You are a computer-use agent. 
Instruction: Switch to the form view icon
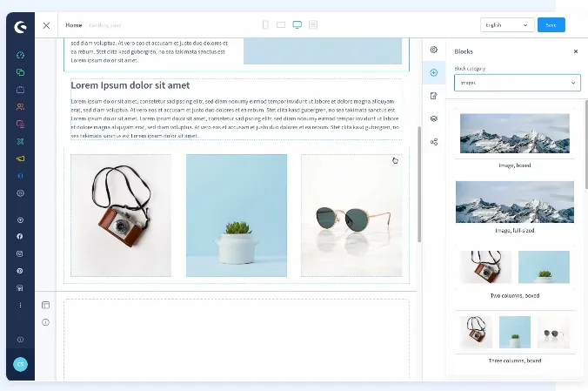[x=313, y=24]
